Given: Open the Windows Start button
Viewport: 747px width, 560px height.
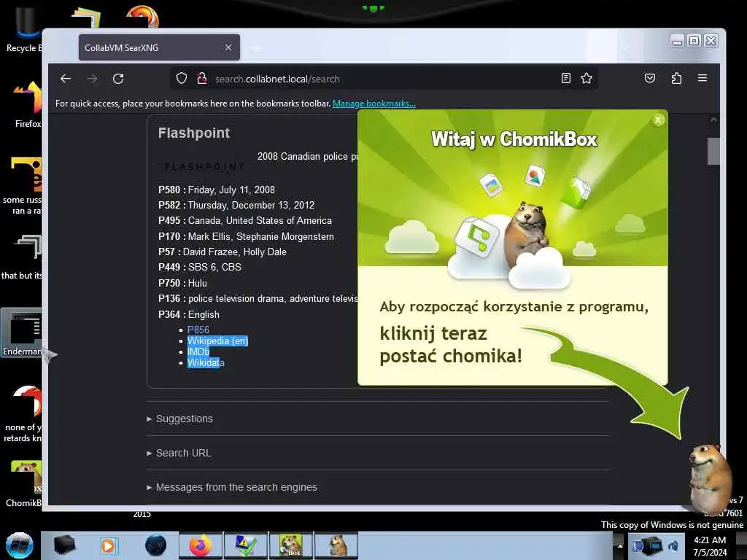Looking at the screenshot, I should pos(20,545).
